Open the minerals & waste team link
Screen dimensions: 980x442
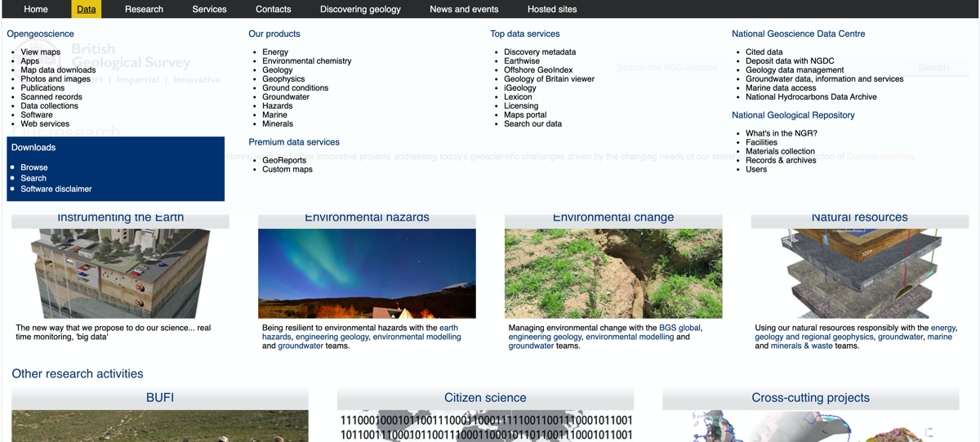tap(802, 346)
